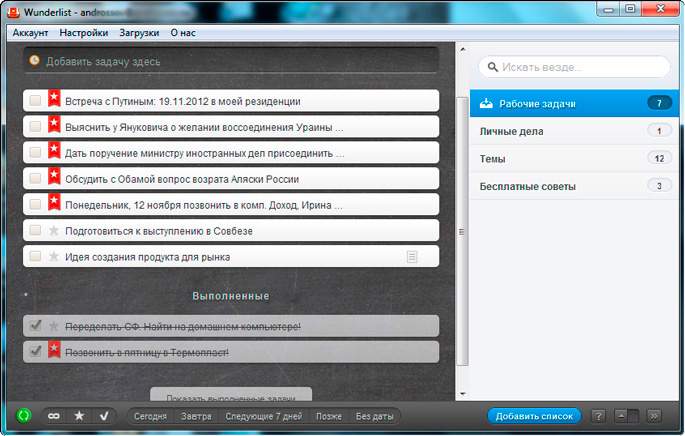Screen dimensions: 685x436
Task: Filter completed tasks with checkmark icon
Action: click(x=104, y=416)
